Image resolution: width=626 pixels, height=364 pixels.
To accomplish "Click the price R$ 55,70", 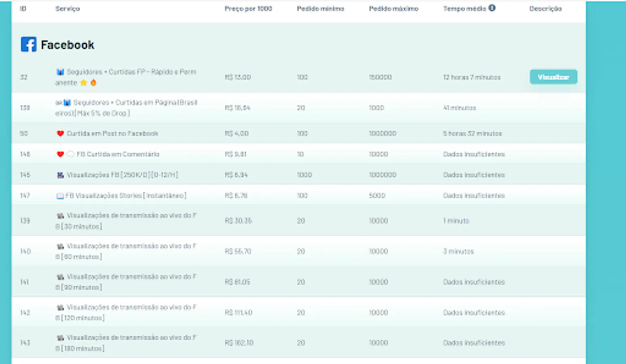I will (238, 252).
